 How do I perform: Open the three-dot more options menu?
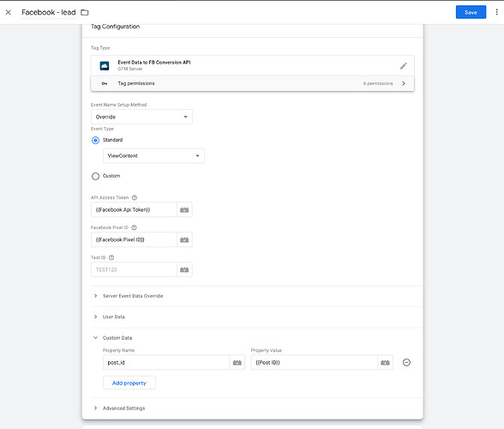pyautogui.click(x=496, y=12)
